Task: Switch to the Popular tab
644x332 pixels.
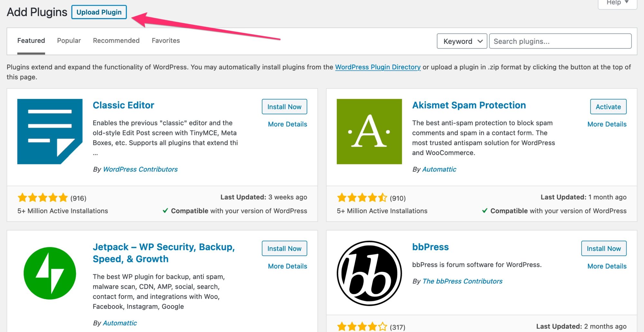Action: point(69,41)
